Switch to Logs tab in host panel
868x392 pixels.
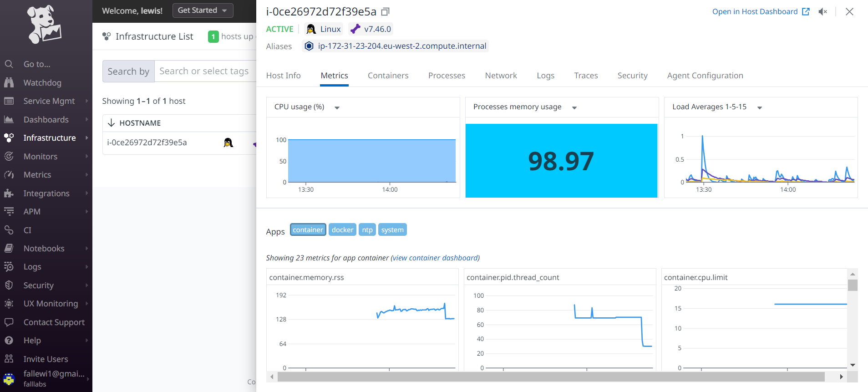(x=545, y=76)
